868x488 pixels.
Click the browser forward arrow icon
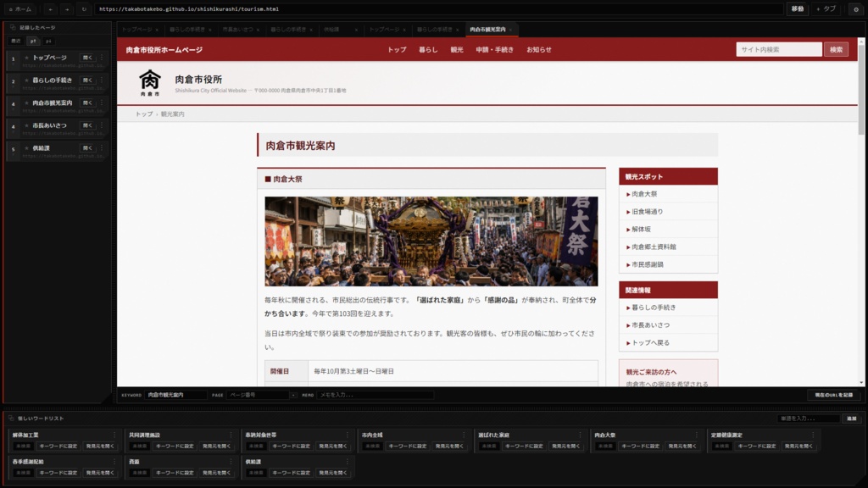coord(67,8)
